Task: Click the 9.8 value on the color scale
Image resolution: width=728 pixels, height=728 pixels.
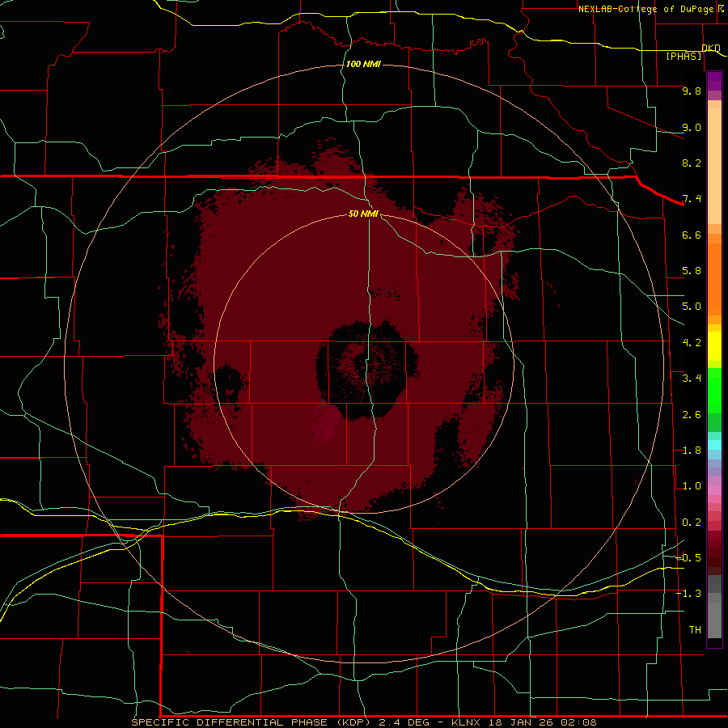Action: 692,91
